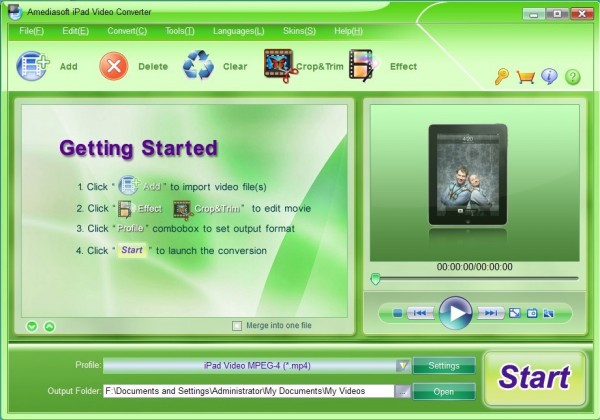The height and width of the screenshot is (420, 600).
Task: Click the key register icon
Action: 502,77
